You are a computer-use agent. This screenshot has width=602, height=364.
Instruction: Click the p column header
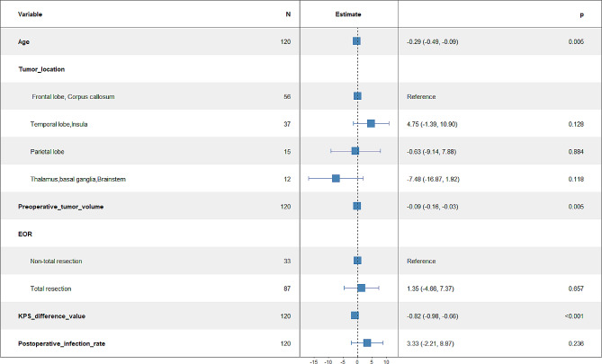581,14
